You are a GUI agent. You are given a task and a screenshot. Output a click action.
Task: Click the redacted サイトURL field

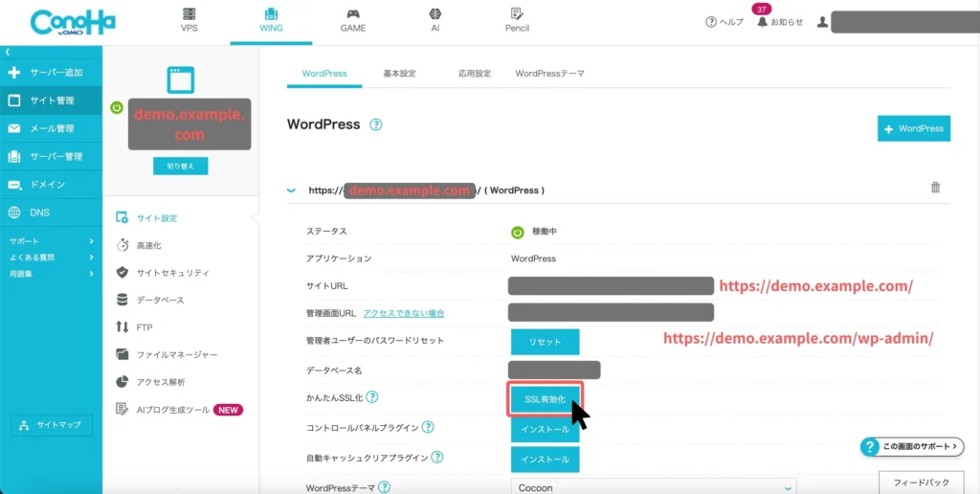pyautogui.click(x=612, y=285)
